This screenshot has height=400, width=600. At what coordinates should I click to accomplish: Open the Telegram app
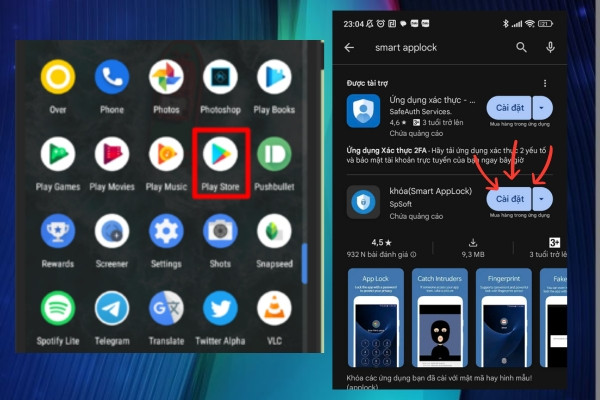pos(112,308)
